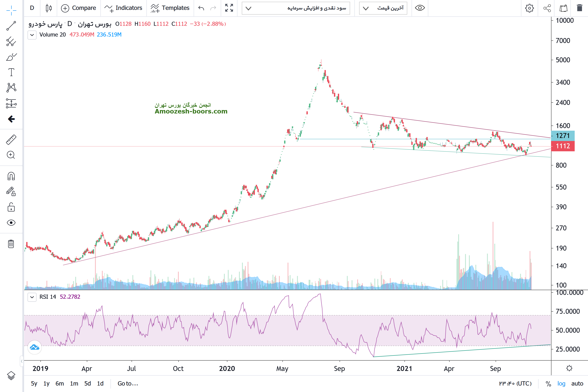Open the Indicators menu
The width and height of the screenshot is (588, 392).
(124, 8)
